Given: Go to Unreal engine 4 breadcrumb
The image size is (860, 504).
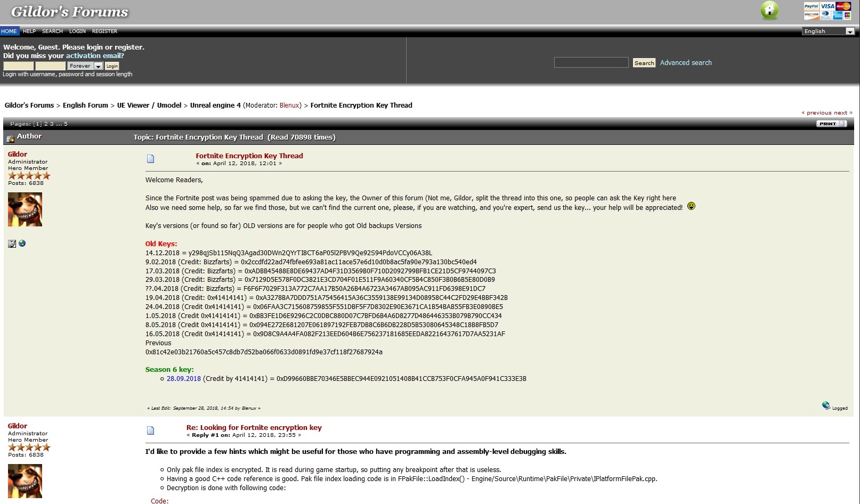Looking at the screenshot, I should coord(215,105).
